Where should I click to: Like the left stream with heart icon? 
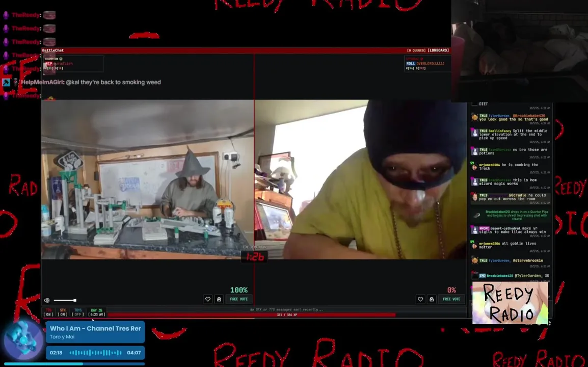coord(208,299)
